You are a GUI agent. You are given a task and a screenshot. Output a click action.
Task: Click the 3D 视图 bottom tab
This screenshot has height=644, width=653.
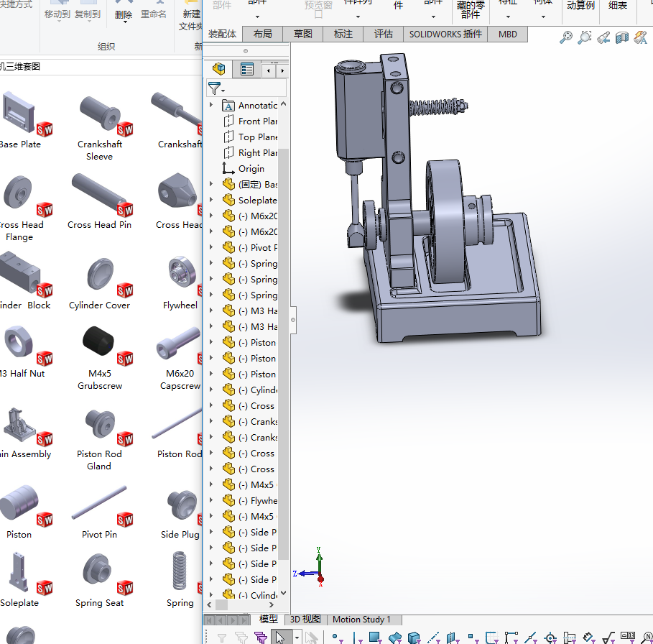(x=305, y=620)
